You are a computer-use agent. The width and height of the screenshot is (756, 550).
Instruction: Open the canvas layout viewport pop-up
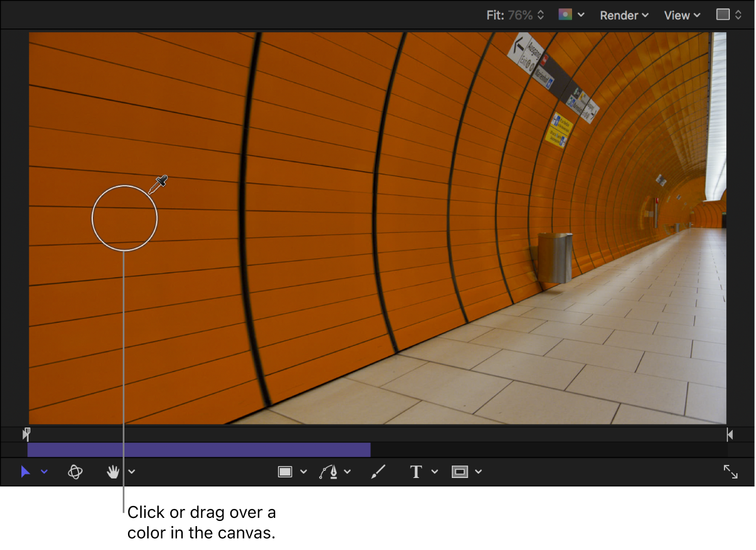click(x=729, y=15)
